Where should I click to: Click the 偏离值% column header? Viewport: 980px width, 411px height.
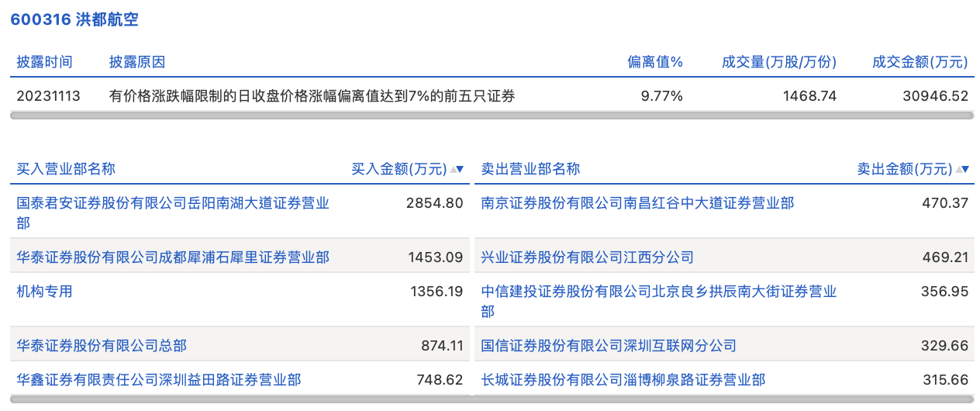[654, 62]
